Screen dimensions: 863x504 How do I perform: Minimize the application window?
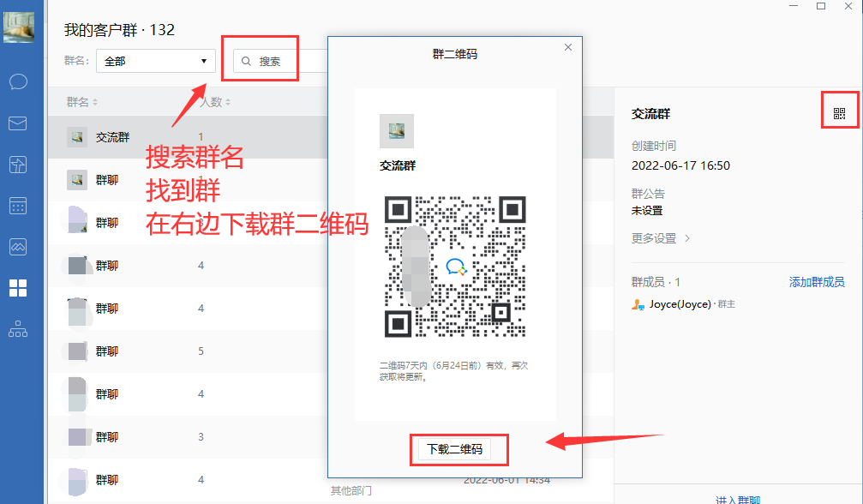[794, 6]
